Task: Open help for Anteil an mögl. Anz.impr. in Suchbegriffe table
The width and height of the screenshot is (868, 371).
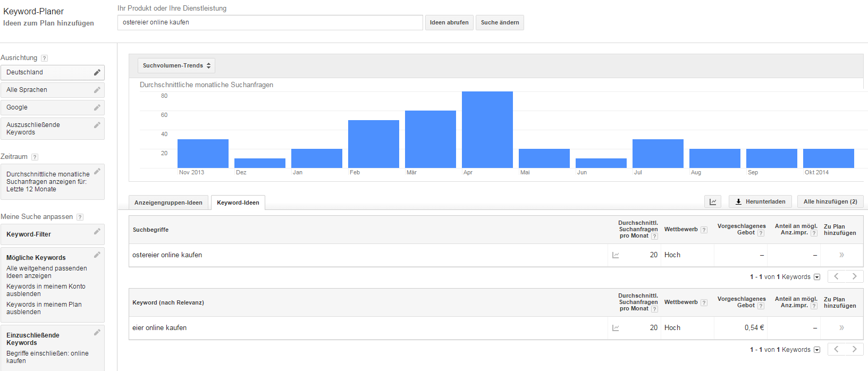Action: click(814, 233)
